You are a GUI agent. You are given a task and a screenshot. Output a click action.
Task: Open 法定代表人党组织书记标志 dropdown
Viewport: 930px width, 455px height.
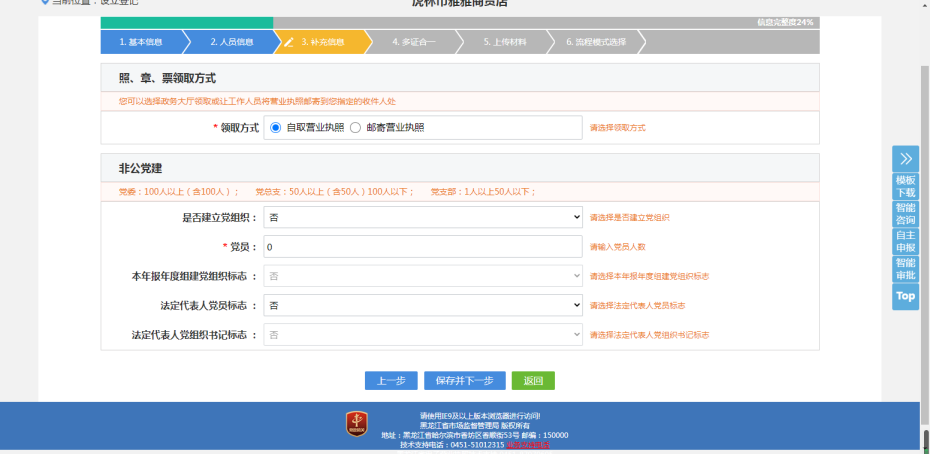click(x=423, y=335)
